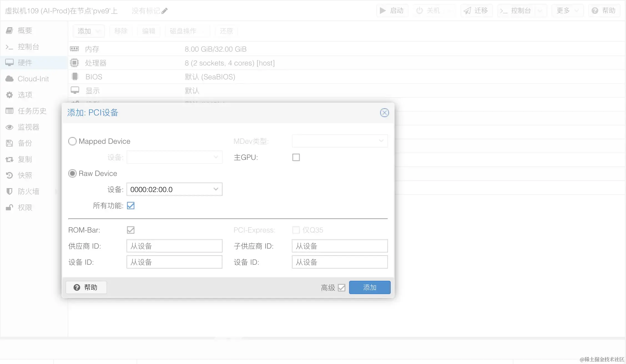Toggle the 所有功能 checkbox
The width and height of the screenshot is (626, 364).
point(130,205)
